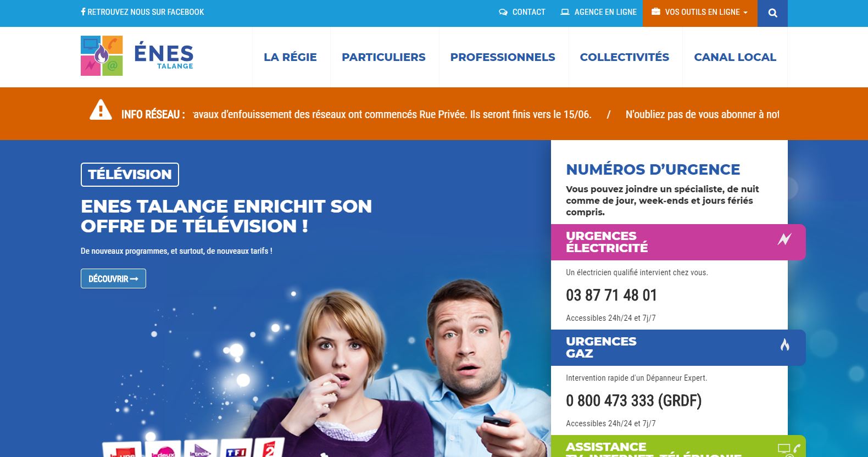Click the Facebook icon in top bar
The width and height of the screenshot is (868, 457).
pos(83,12)
